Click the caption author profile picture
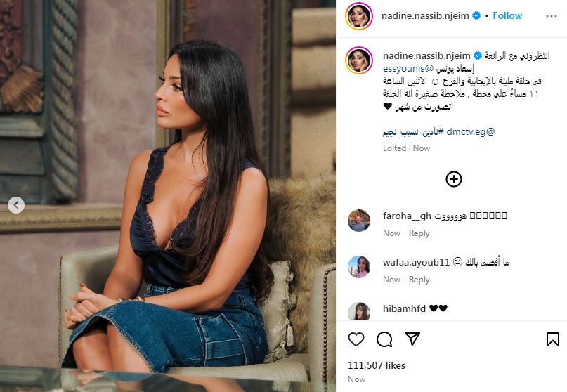 click(359, 60)
